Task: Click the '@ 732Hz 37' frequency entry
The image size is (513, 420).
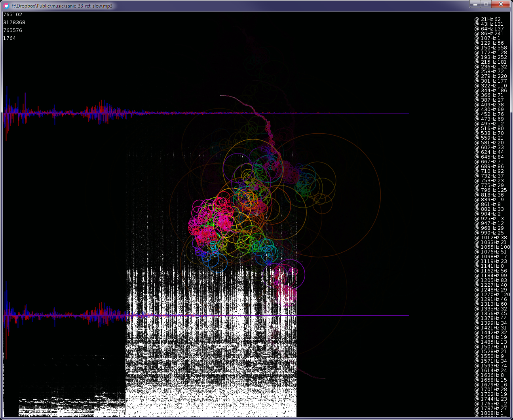Action: 489,176
